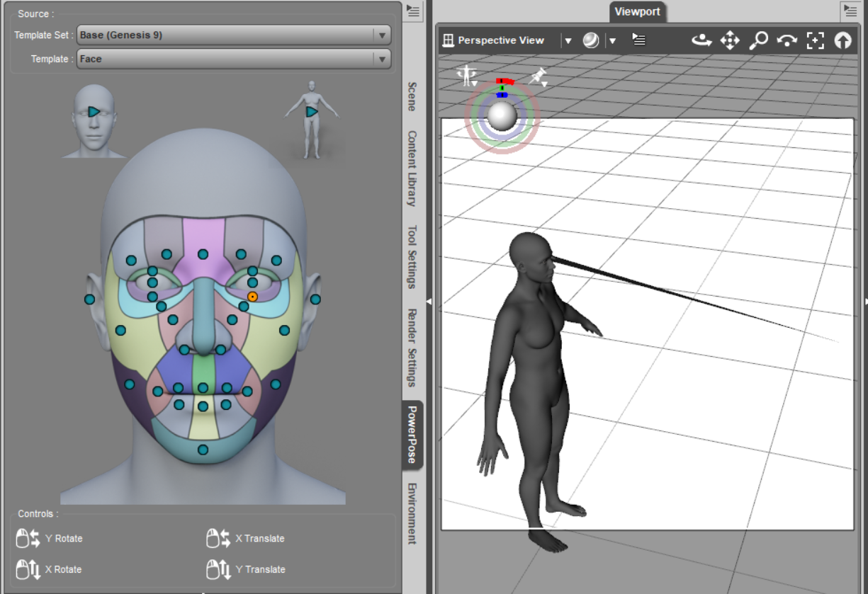This screenshot has height=594, width=868.
Task: Click the X Rotate control label
Action: pos(63,569)
